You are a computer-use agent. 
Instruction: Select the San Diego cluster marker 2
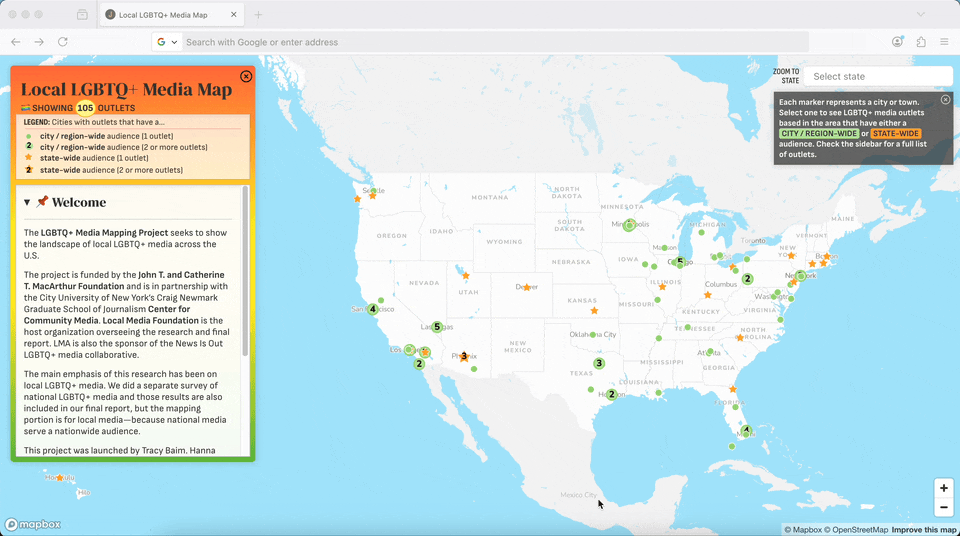[419, 364]
